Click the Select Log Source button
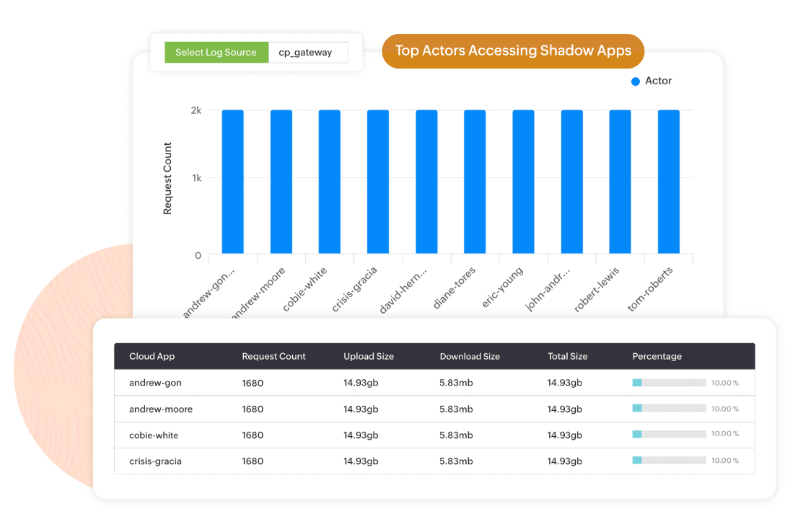 tap(216, 53)
